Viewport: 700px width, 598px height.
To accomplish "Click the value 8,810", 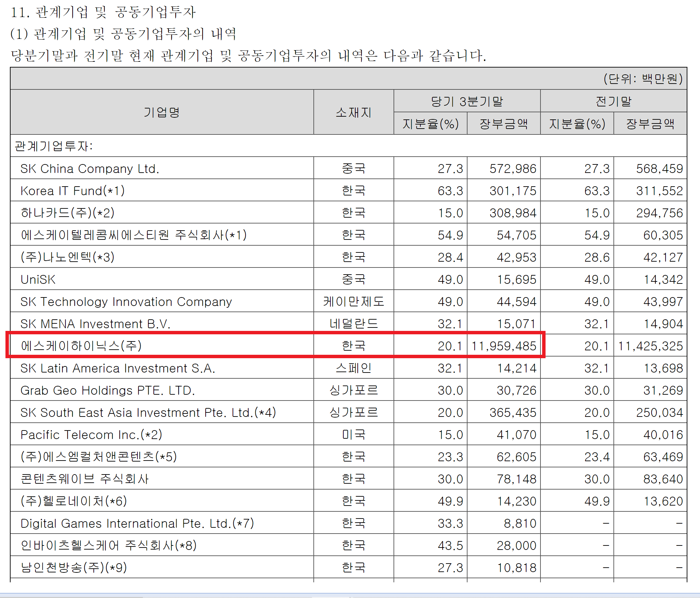I will pos(520,523).
